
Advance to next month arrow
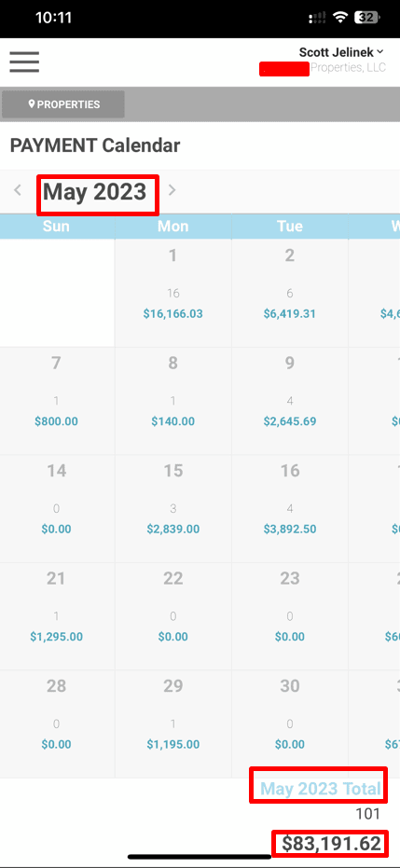172,190
